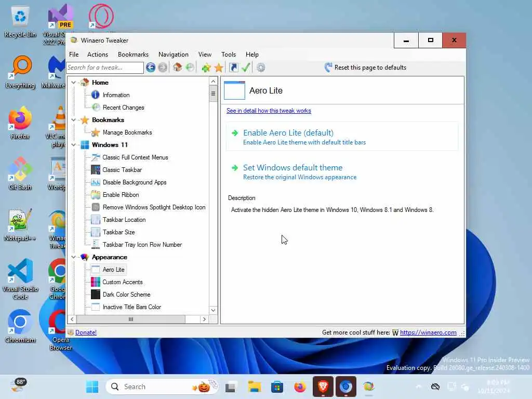Open the File menu
Viewport: 532px width, 399px height.
point(74,54)
